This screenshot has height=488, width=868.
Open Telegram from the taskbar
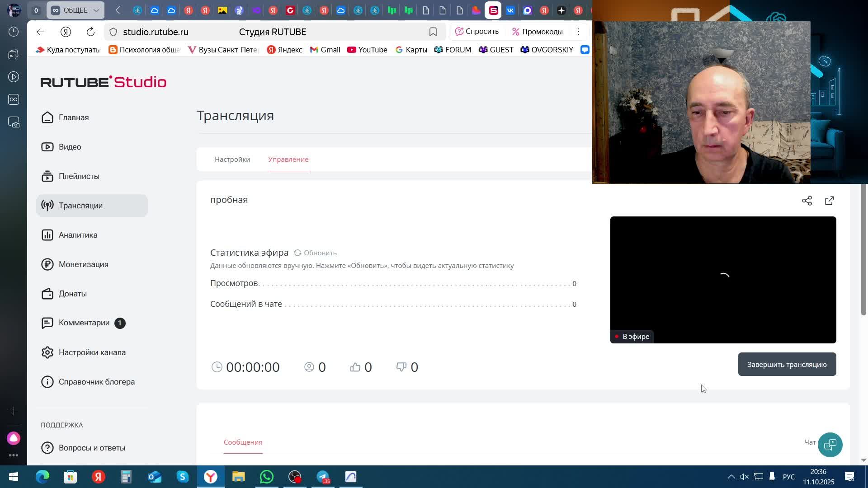pyautogui.click(x=323, y=477)
